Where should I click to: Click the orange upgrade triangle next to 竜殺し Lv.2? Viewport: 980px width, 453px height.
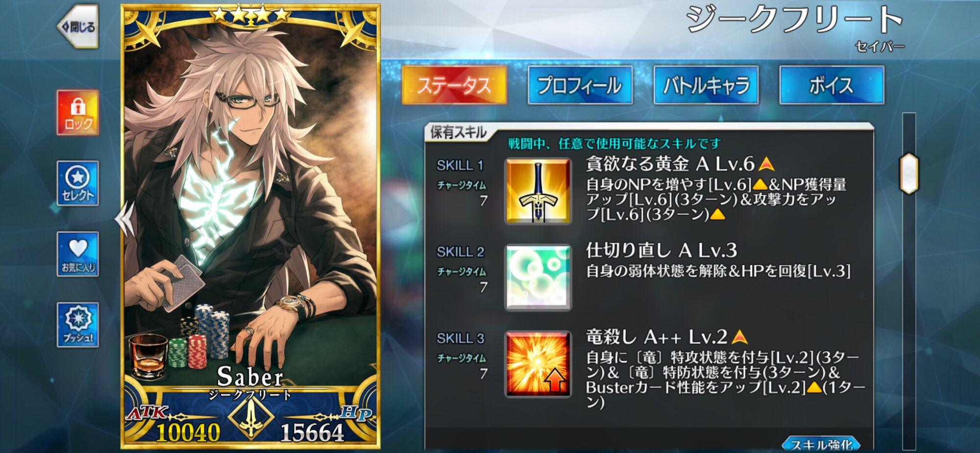pos(739,336)
